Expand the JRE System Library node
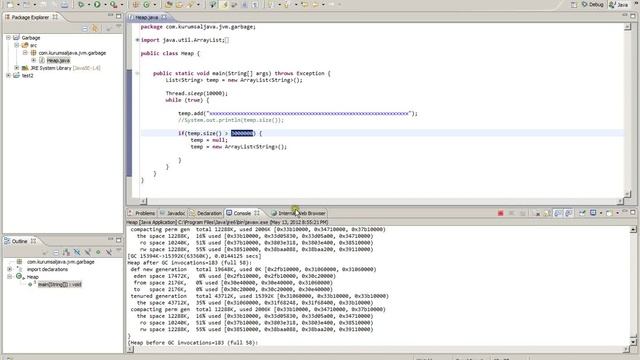640x360 pixels. pyautogui.click(x=17, y=68)
